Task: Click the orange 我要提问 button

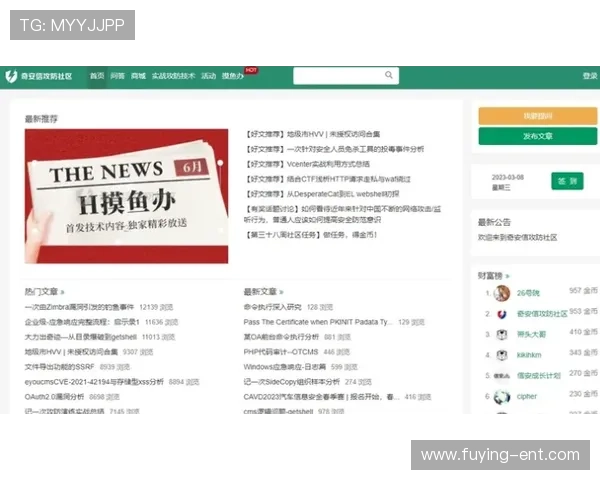Action: 538,116
